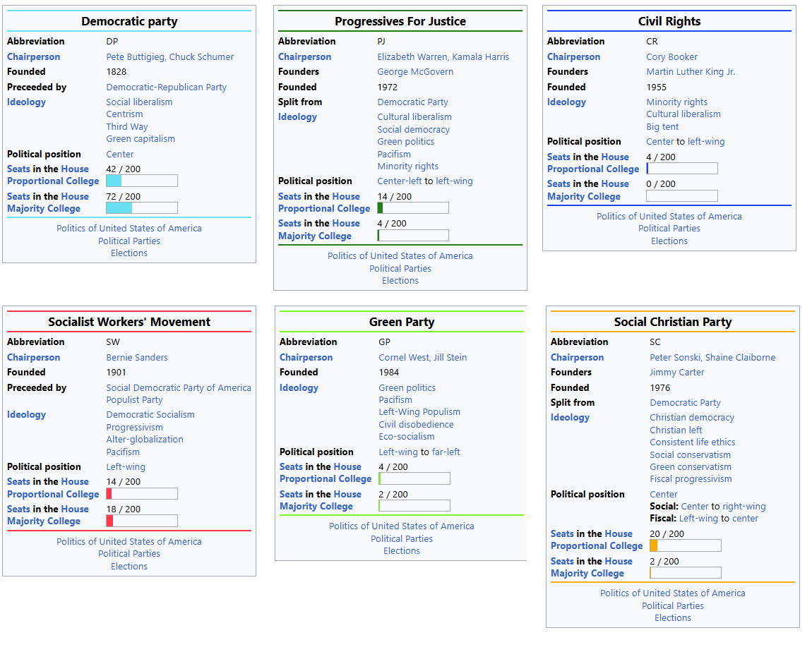Open Bernie Sanders chairperson link

137,358
